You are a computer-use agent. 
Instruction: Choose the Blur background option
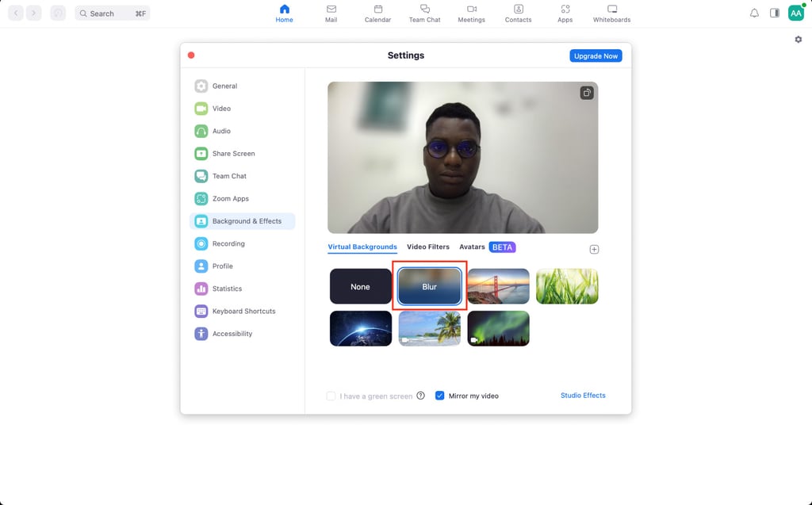429,286
